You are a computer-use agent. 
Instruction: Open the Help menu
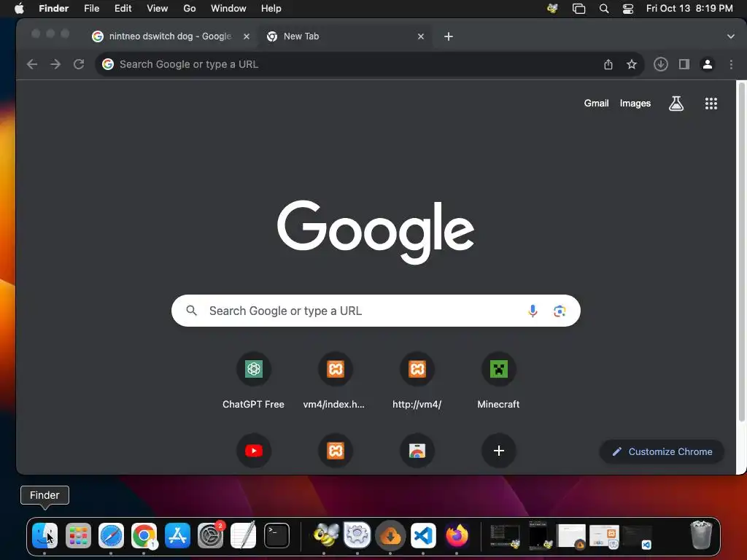(271, 9)
